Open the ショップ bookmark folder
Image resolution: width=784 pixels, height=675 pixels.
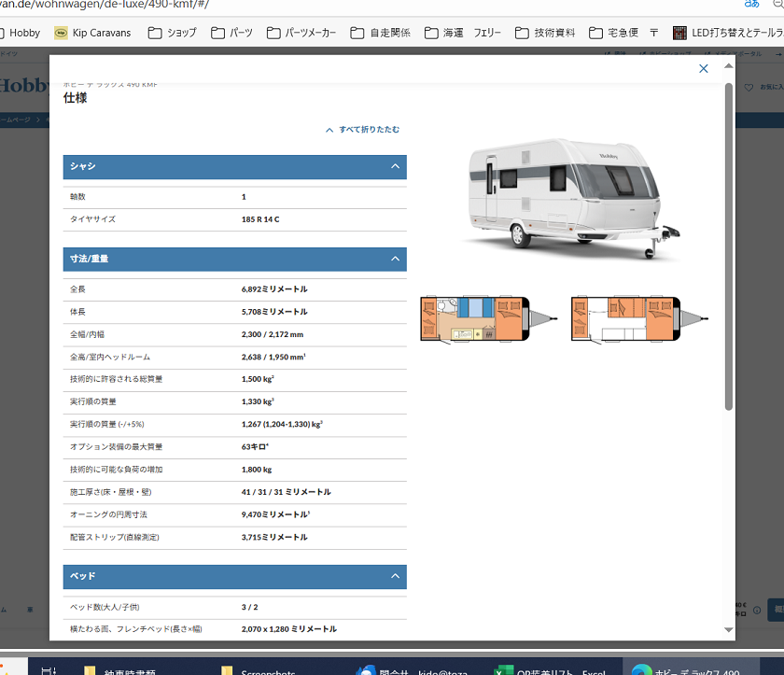(x=172, y=33)
